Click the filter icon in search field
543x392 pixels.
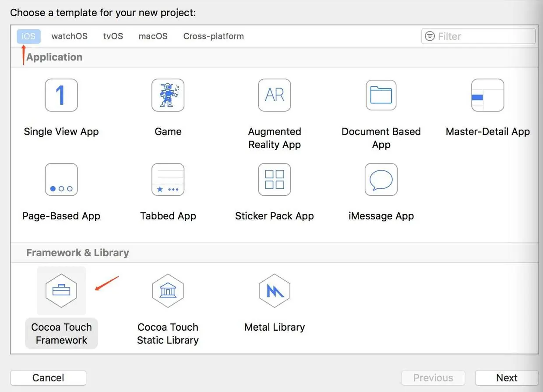[x=430, y=36]
